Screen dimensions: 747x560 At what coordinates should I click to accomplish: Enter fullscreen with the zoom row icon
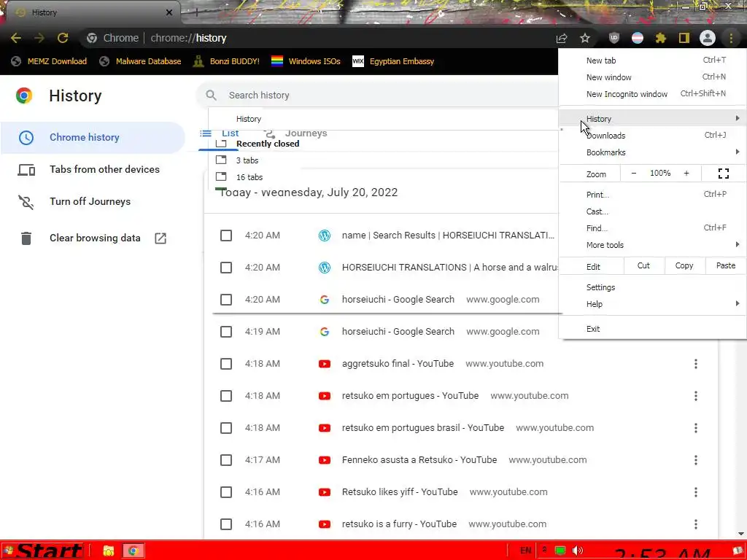pos(723,174)
